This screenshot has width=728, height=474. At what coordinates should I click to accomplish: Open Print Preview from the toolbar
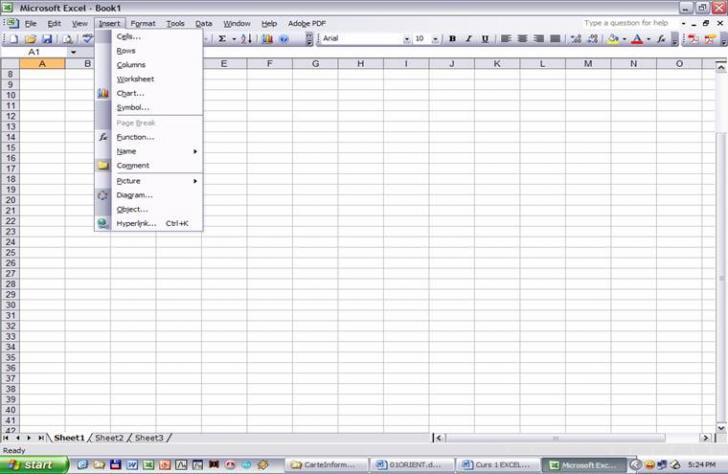pos(68,39)
